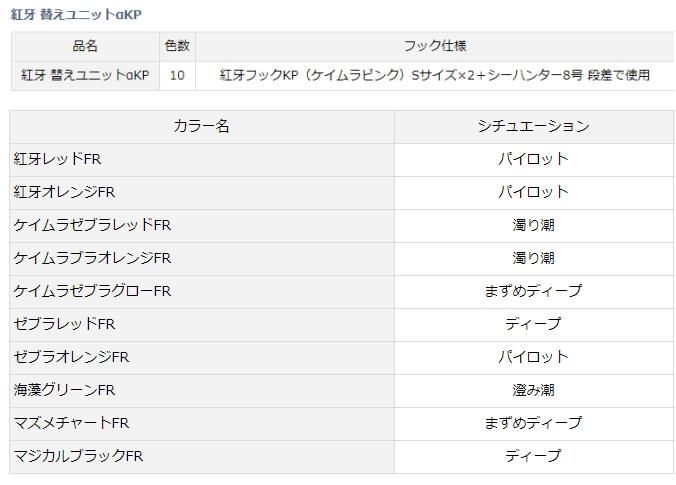676x485 pixels.
Task: Click the 紅牙 替えユニットαKP product name cell
Action: 86,75
